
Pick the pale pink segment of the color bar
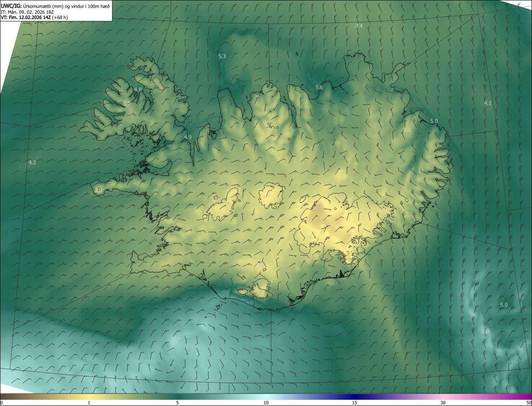[443, 397]
